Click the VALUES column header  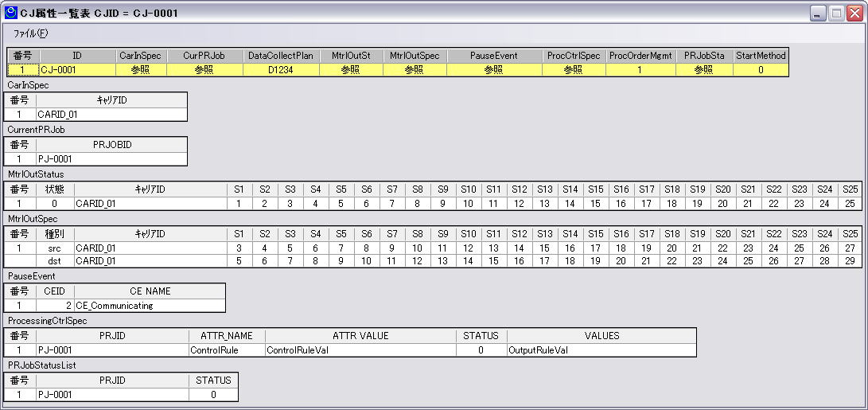(601, 336)
